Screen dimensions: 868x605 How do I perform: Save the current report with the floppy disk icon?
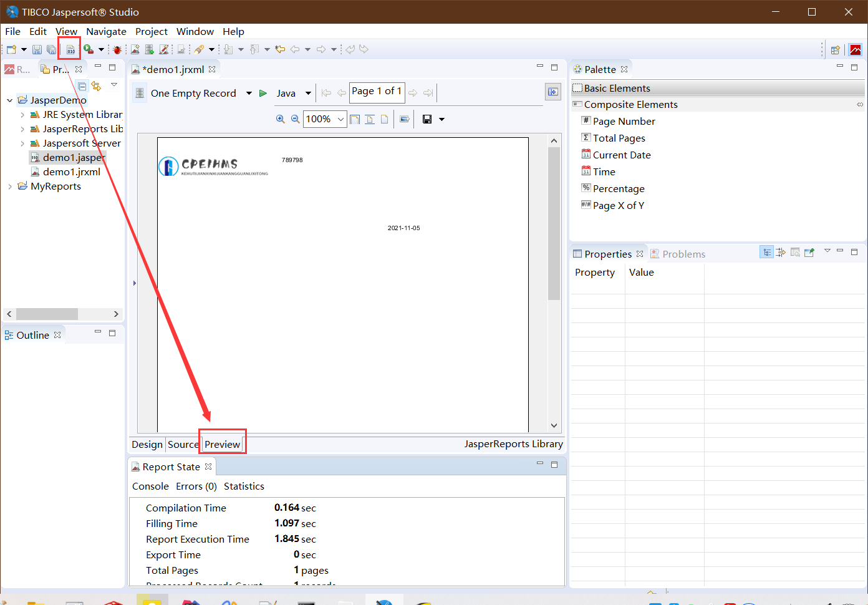[36, 49]
